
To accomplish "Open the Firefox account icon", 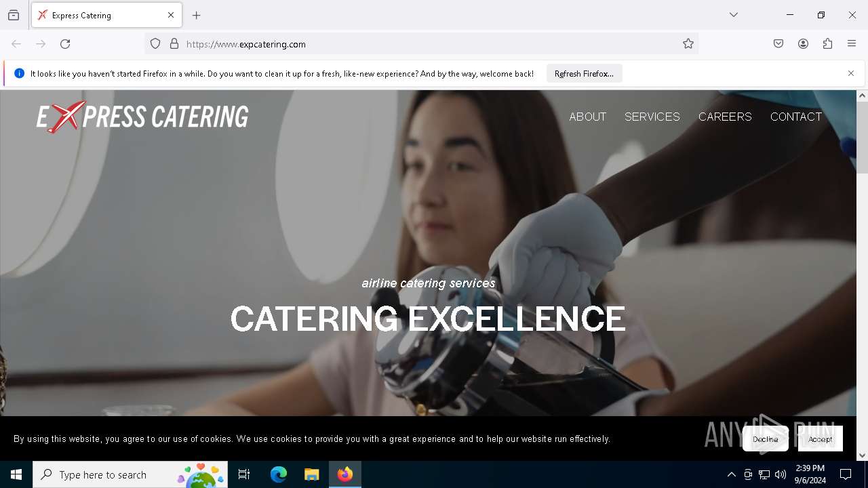I will (x=803, y=44).
